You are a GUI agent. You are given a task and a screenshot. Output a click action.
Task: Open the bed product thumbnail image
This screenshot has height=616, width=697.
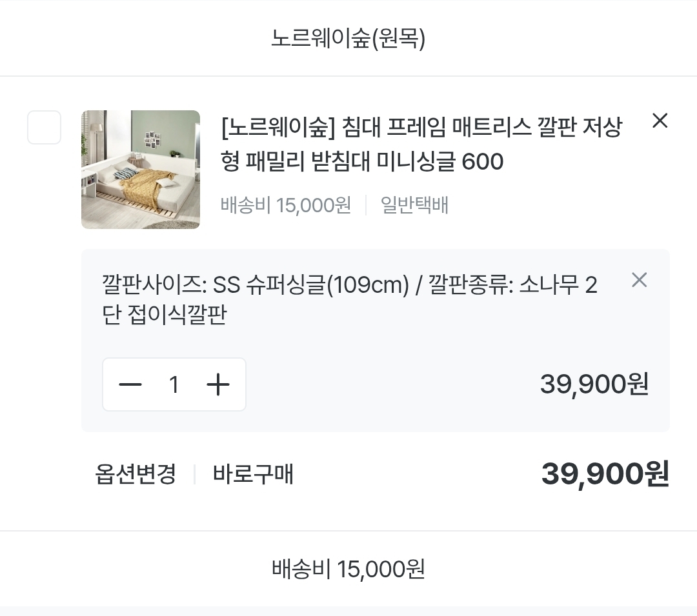(141, 170)
